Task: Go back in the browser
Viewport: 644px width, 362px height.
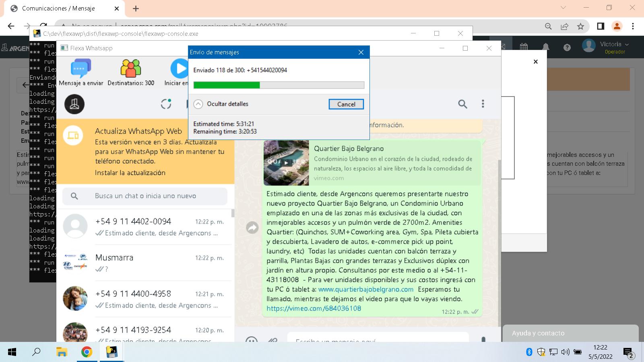Action: (11, 26)
